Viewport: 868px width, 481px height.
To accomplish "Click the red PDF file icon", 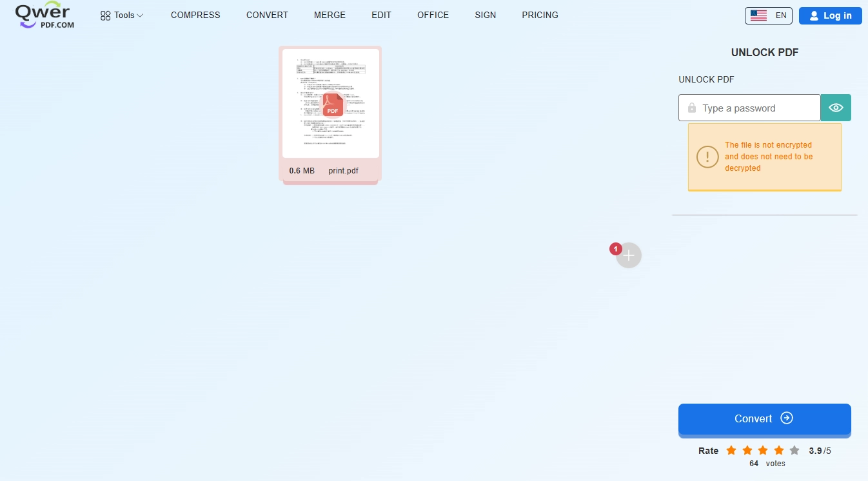I will coord(333,104).
